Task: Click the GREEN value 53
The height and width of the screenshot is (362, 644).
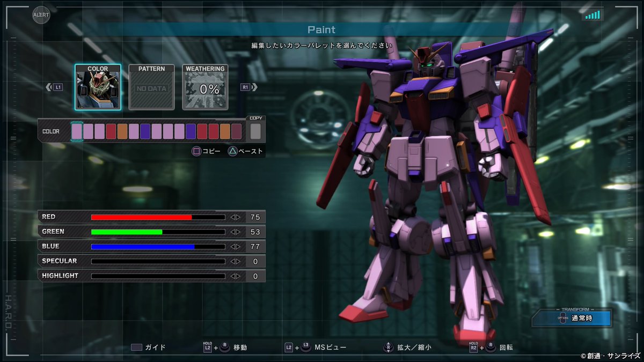Action: (x=255, y=232)
